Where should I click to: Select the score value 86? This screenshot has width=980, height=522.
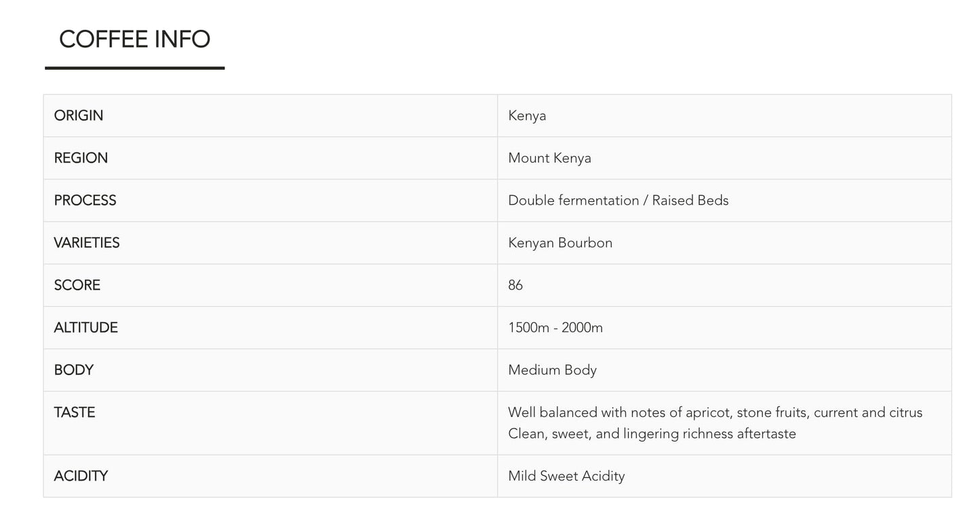(515, 285)
